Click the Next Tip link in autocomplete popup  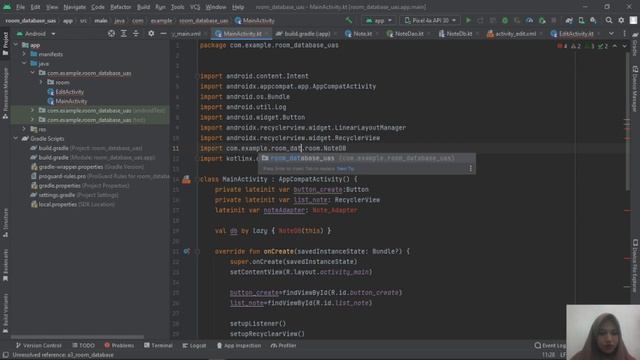(345, 169)
